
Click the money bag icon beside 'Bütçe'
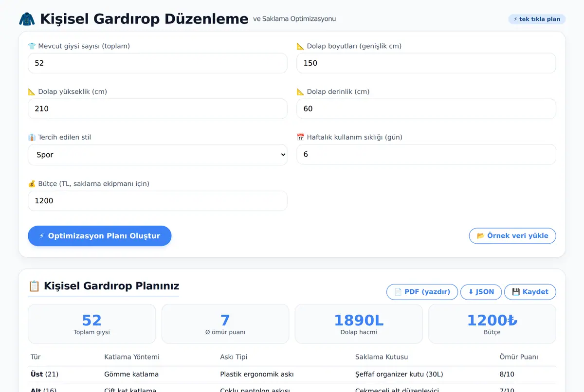click(x=32, y=184)
